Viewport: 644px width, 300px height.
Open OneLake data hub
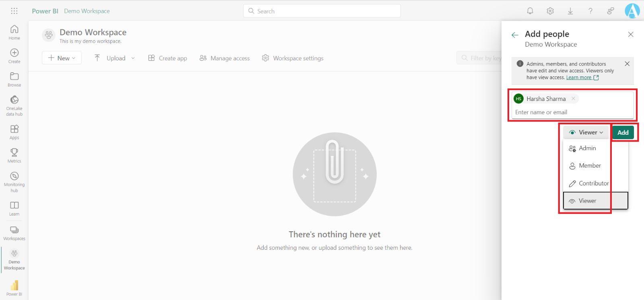pyautogui.click(x=14, y=105)
